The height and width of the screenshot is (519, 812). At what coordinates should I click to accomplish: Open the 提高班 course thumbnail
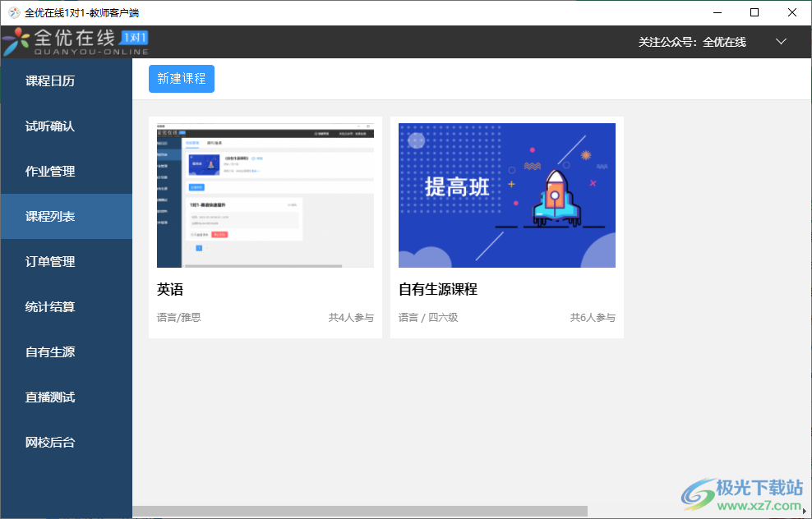pyautogui.click(x=506, y=195)
